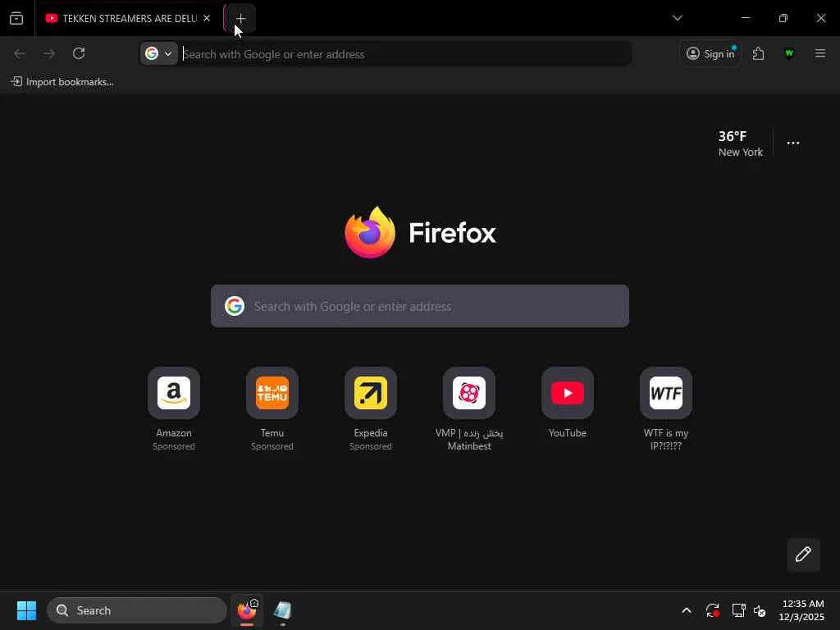Go back one page using the back arrow
The width and height of the screenshot is (840, 630).
point(20,53)
